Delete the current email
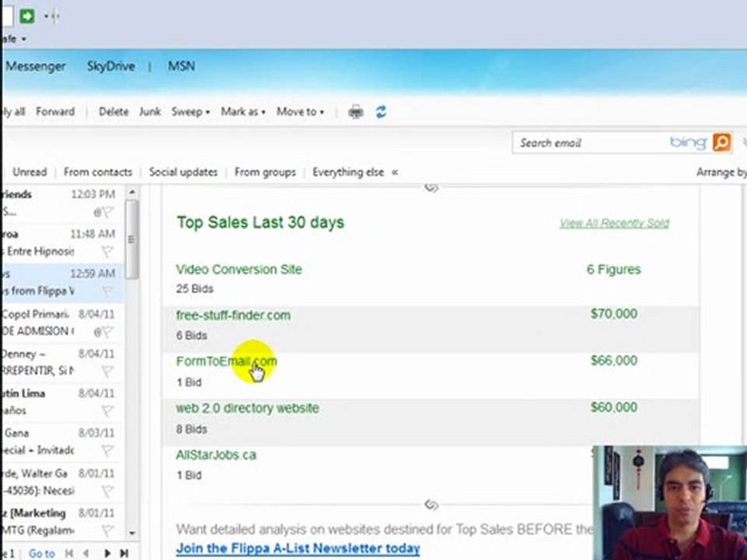Image resolution: width=747 pixels, height=560 pixels. click(114, 112)
